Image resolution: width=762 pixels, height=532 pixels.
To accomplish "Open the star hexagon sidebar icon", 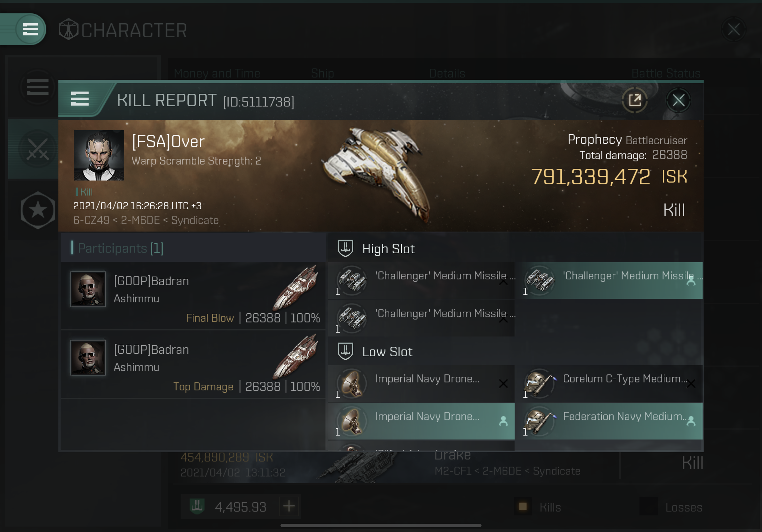I will pos(38,210).
